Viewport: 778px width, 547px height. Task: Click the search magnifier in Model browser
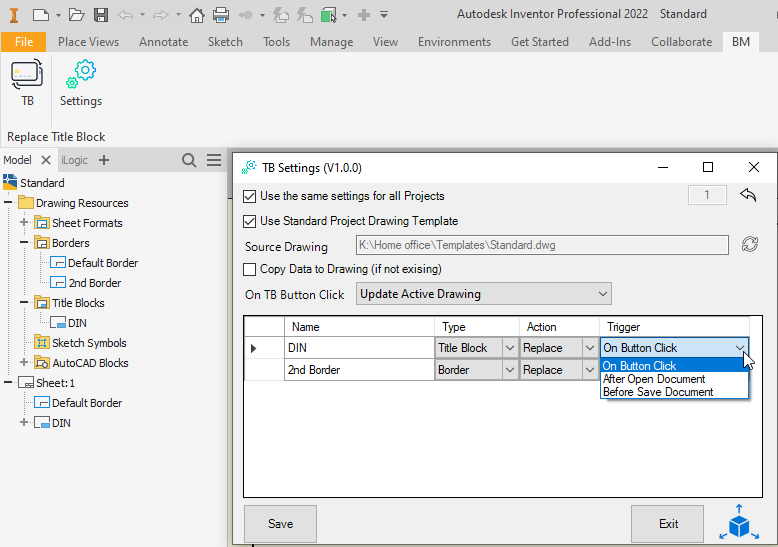[x=189, y=160]
